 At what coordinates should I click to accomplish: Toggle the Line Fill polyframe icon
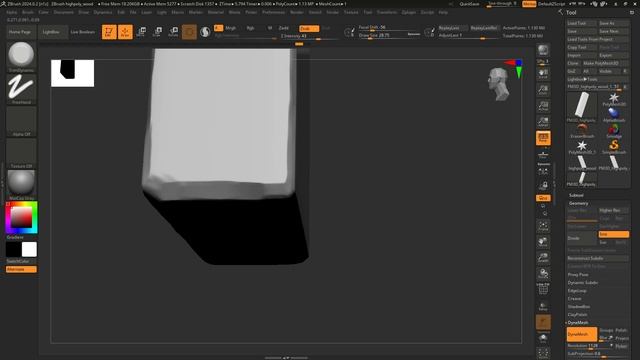(x=543, y=289)
